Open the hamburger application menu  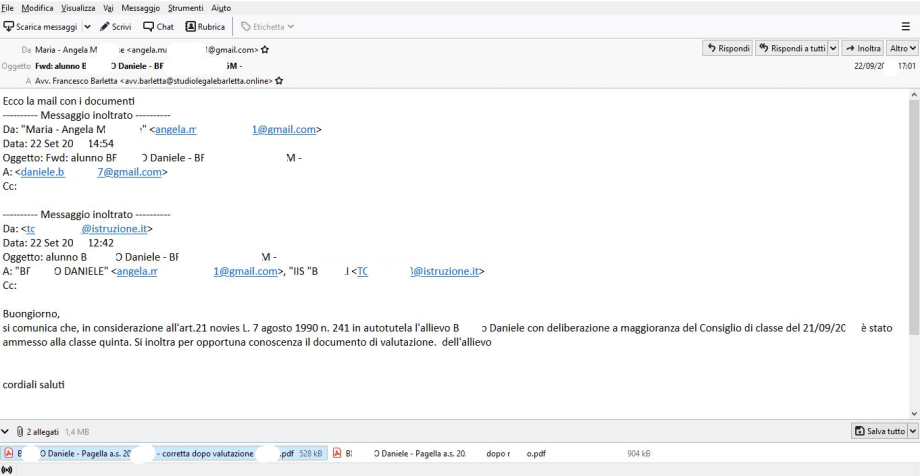906,25
